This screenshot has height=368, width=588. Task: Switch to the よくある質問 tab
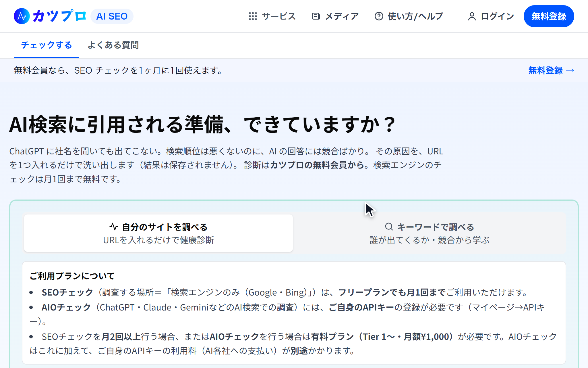tap(113, 45)
